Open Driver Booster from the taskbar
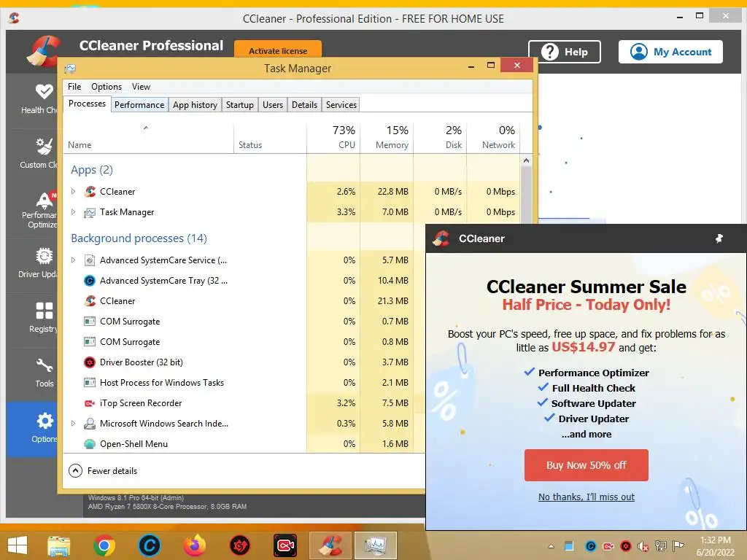This screenshot has height=560, width=747. click(x=240, y=545)
